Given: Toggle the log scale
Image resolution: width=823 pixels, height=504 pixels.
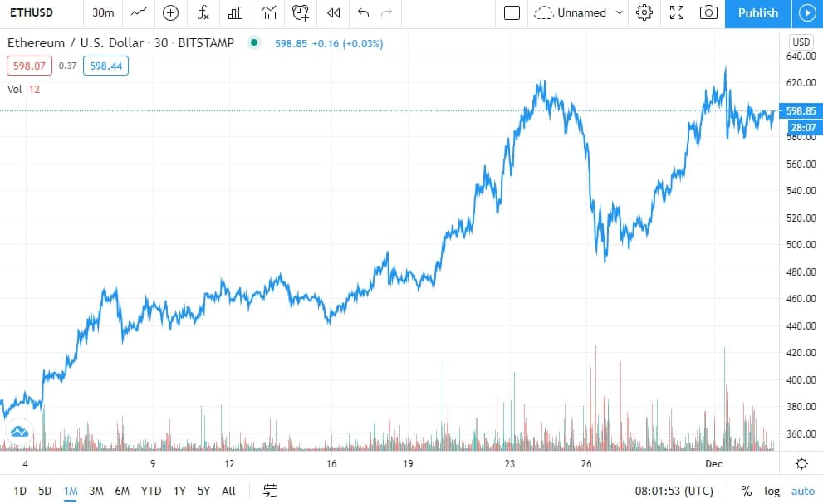Looking at the screenshot, I should tap(772, 491).
